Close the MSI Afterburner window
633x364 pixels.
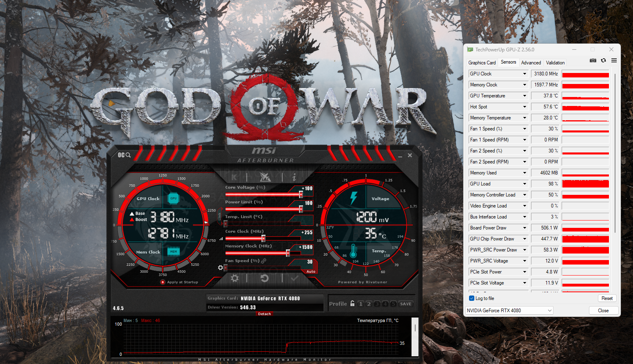pyautogui.click(x=410, y=155)
